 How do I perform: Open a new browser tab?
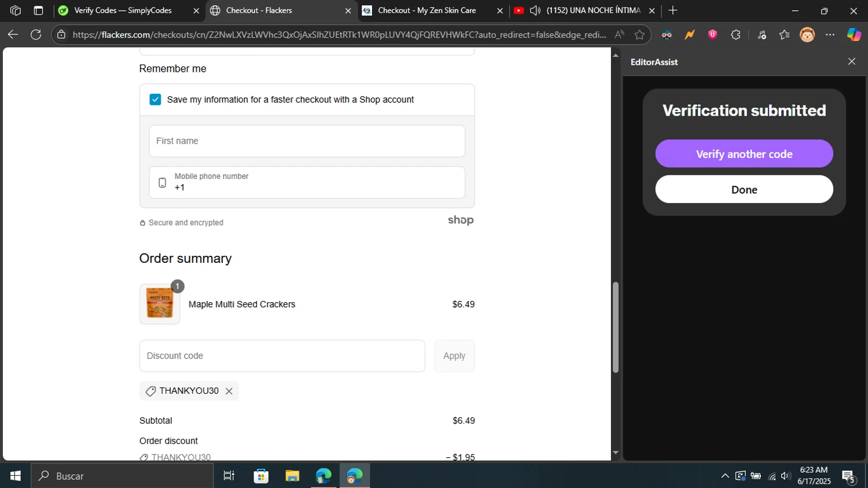[672, 10]
